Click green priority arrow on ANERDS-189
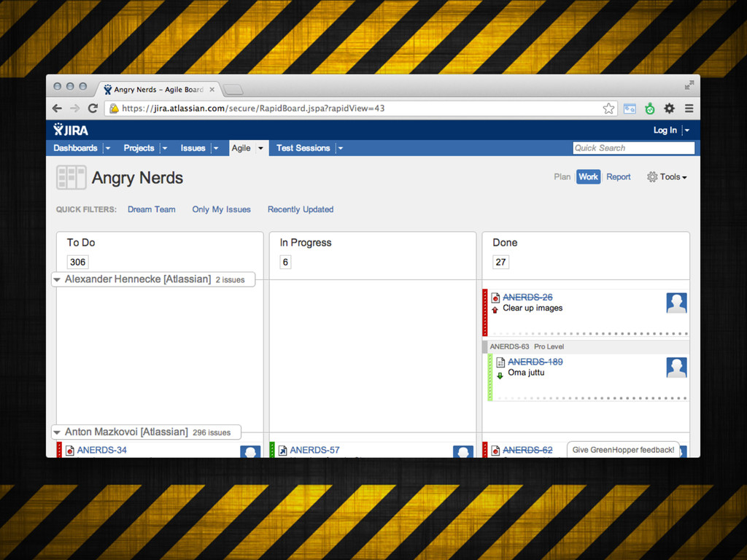 500,376
